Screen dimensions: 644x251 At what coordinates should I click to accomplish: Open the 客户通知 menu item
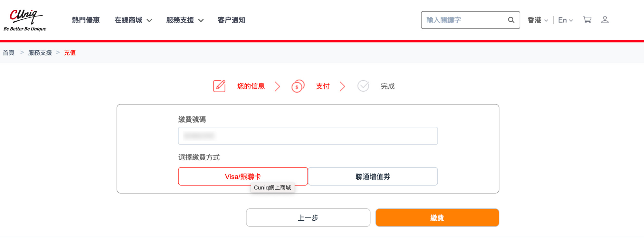click(x=232, y=20)
